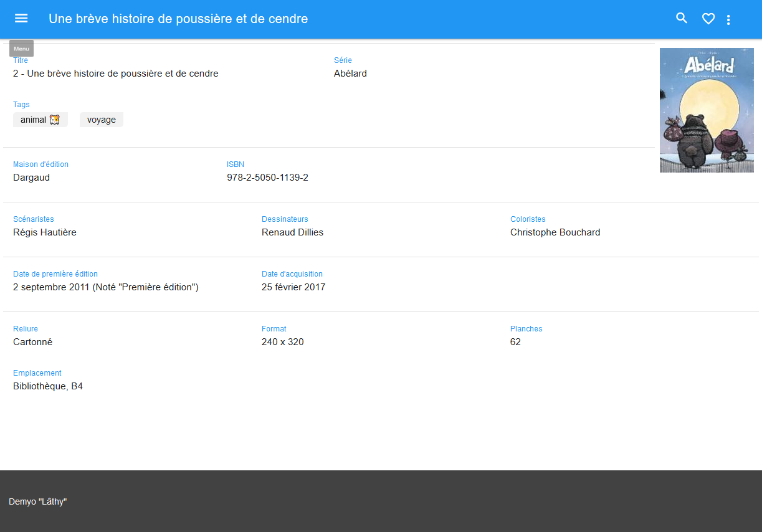
Task: Click the location "Bibliothèque, B4"
Action: click(x=48, y=386)
